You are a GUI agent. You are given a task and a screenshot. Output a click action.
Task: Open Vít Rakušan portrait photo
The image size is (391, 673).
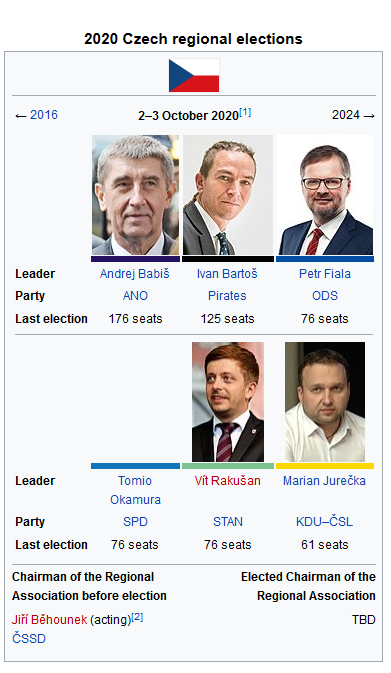click(228, 402)
